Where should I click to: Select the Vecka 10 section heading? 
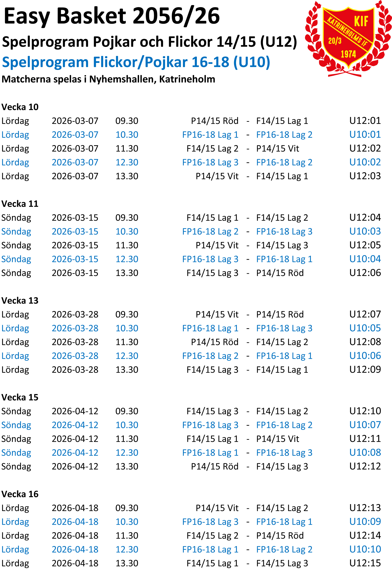click(x=20, y=107)
